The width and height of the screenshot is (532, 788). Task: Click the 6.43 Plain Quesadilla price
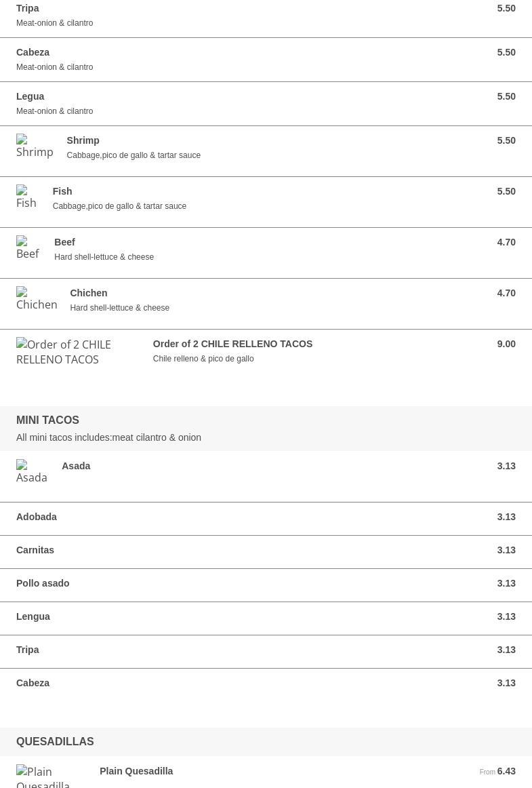point(506,771)
